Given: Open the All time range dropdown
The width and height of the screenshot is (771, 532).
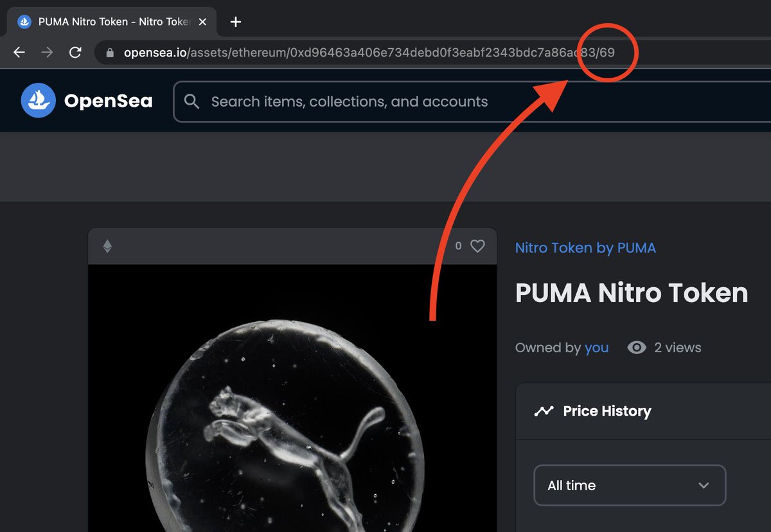Looking at the screenshot, I should pyautogui.click(x=630, y=485).
